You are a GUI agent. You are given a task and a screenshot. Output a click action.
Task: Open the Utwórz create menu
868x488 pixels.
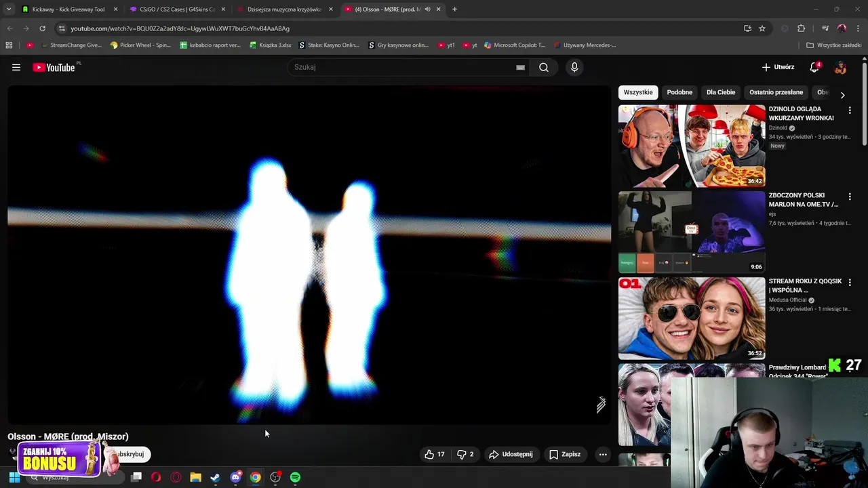pos(778,67)
